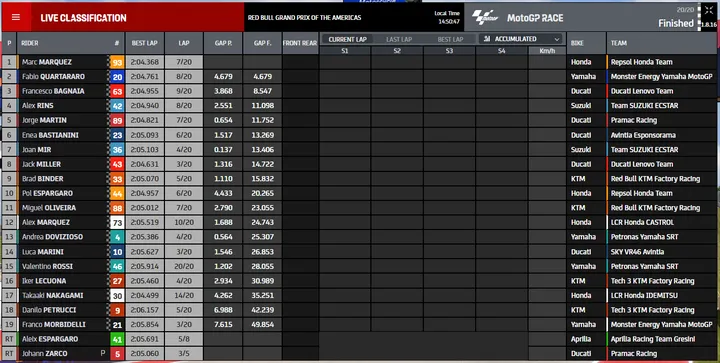Click rider name Francesco BAGNAIA

coord(53,91)
